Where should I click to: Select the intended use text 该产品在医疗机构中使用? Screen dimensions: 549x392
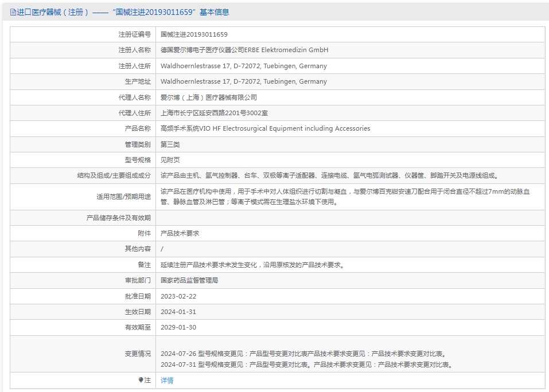pyautogui.click(x=345, y=197)
